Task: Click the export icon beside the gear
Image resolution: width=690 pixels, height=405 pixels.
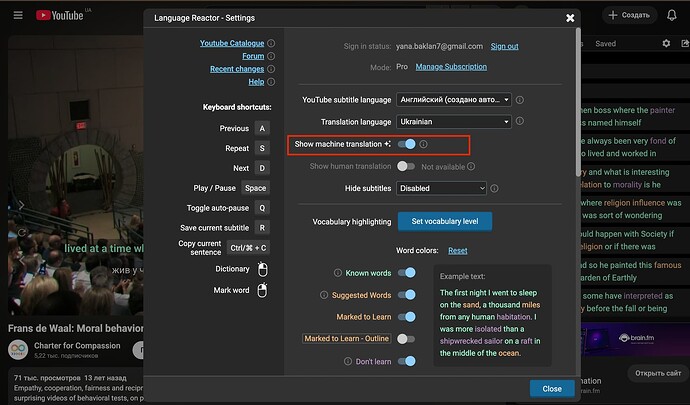Action: pyautogui.click(x=685, y=43)
